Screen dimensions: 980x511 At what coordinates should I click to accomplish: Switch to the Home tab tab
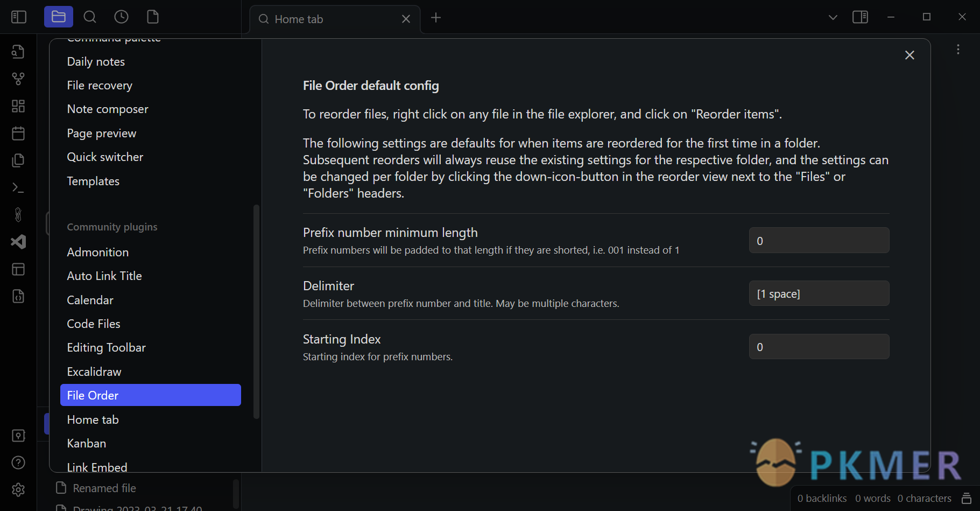pyautogui.click(x=323, y=19)
